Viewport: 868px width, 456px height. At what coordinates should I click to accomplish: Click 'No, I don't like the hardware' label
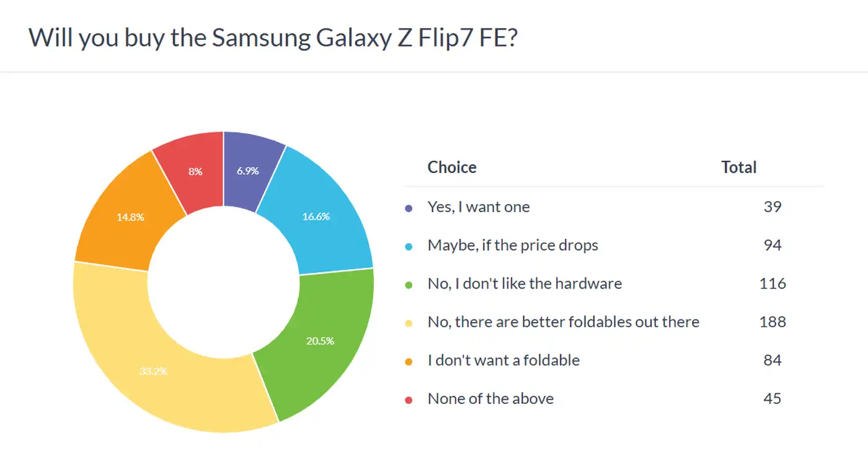coord(525,284)
